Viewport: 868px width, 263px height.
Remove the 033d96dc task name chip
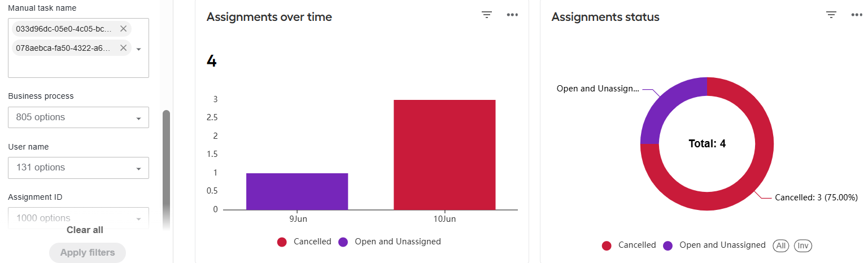point(123,29)
